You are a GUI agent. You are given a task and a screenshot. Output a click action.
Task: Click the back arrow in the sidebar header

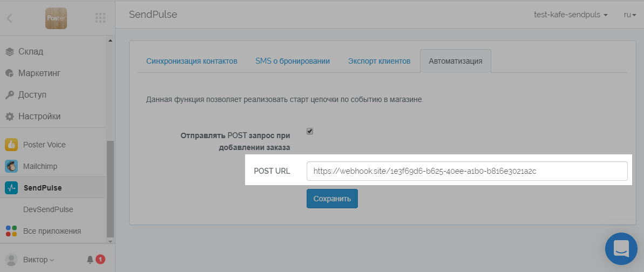[9, 18]
